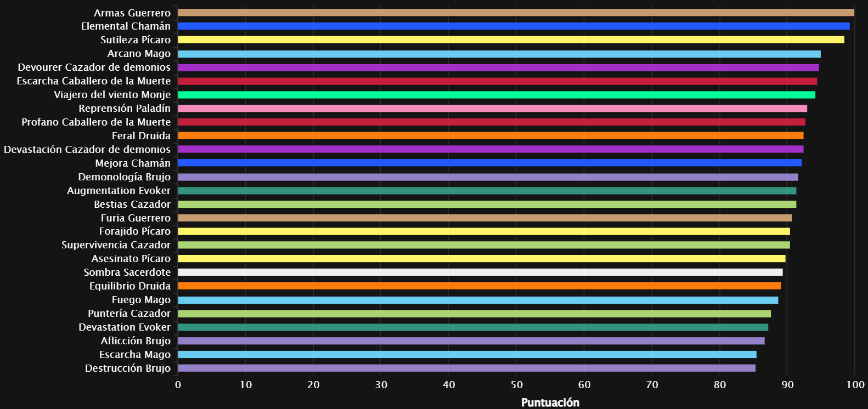Click the Sutileza Pícaro yellow bar

[x=511, y=40]
